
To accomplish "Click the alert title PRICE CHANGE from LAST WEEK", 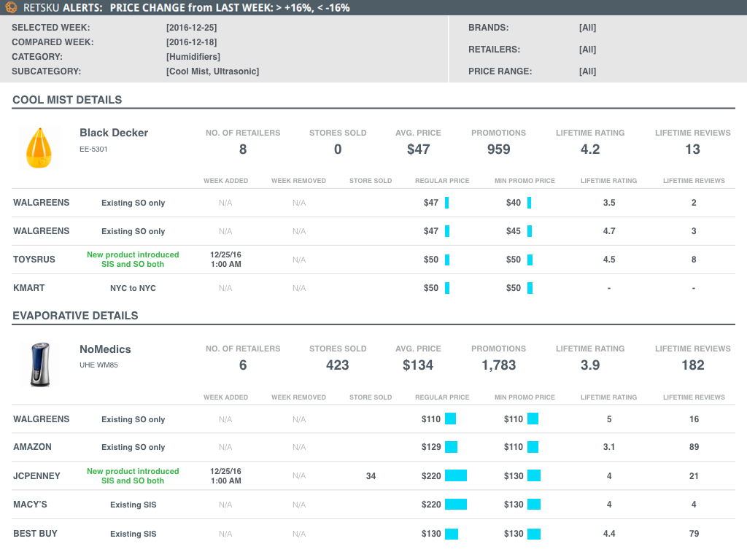I will (x=230, y=7).
